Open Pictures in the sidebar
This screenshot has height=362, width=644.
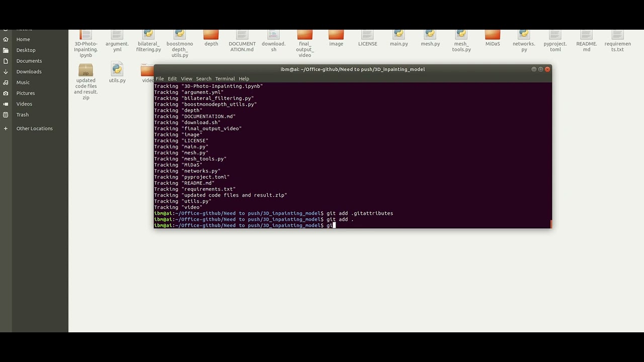25,93
